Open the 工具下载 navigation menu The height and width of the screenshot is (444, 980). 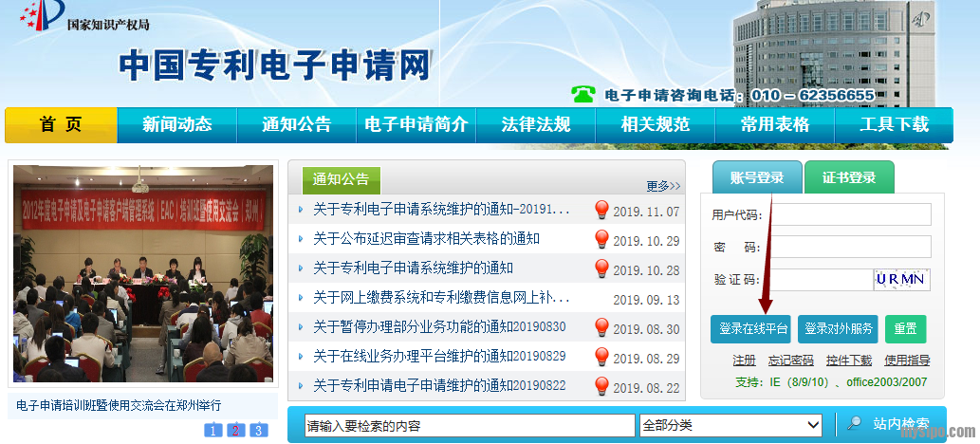point(894,124)
